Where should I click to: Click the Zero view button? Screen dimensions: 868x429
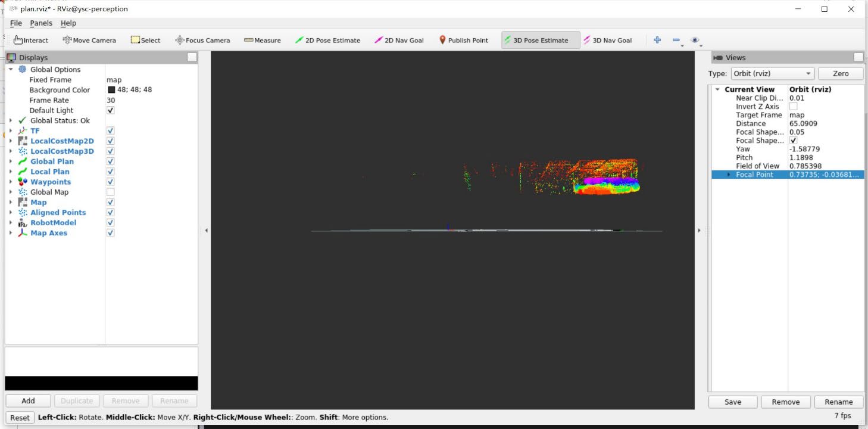[841, 73]
